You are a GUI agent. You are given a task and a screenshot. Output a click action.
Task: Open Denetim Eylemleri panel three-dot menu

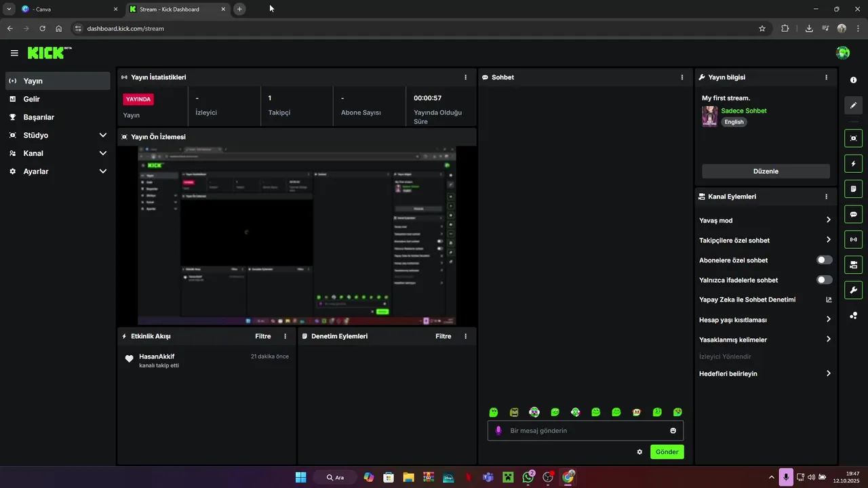tap(465, 336)
